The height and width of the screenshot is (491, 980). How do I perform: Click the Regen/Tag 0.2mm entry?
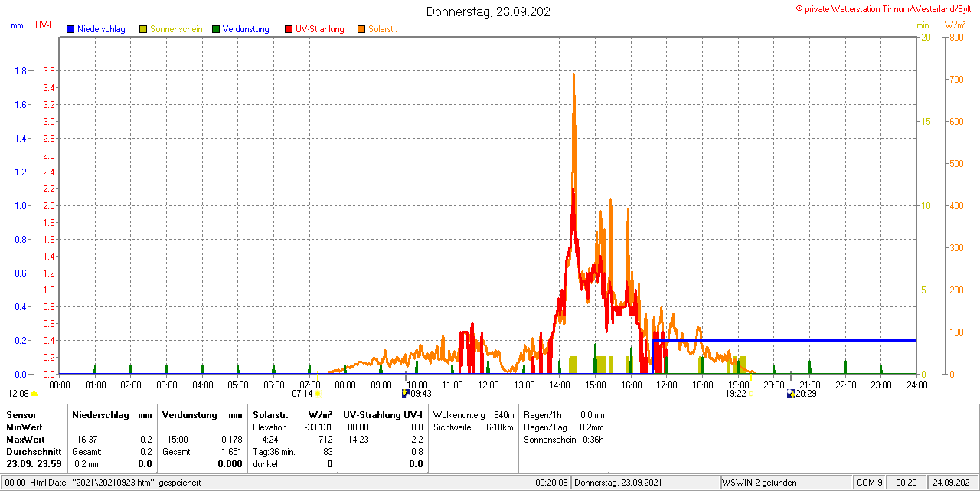click(x=564, y=427)
